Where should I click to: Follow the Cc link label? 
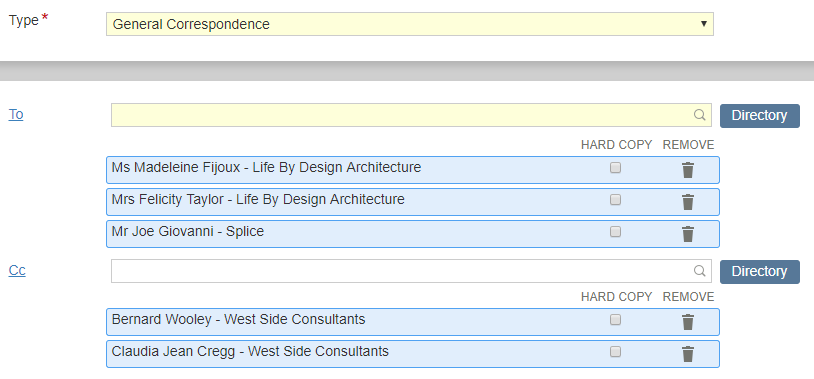pos(17,270)
